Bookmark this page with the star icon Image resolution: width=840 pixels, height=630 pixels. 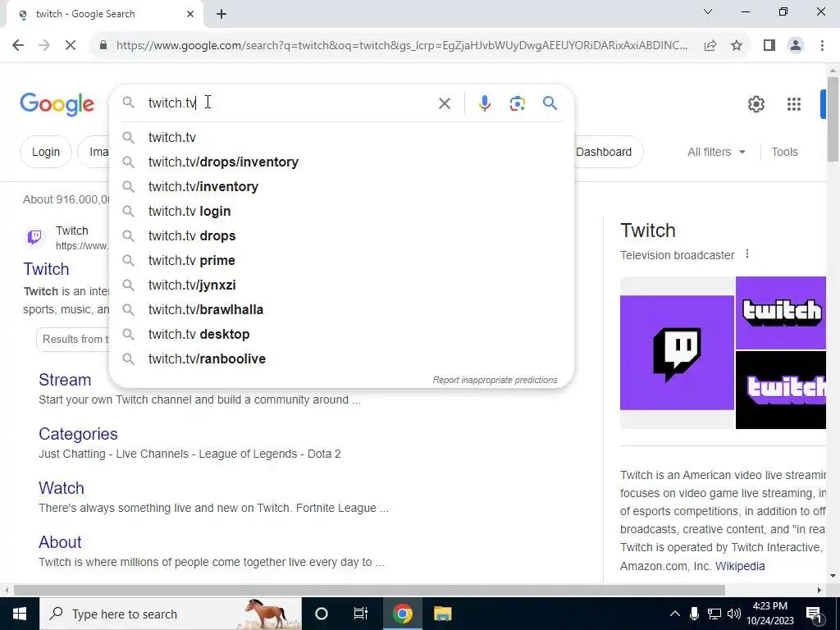[x=737, y=46]
